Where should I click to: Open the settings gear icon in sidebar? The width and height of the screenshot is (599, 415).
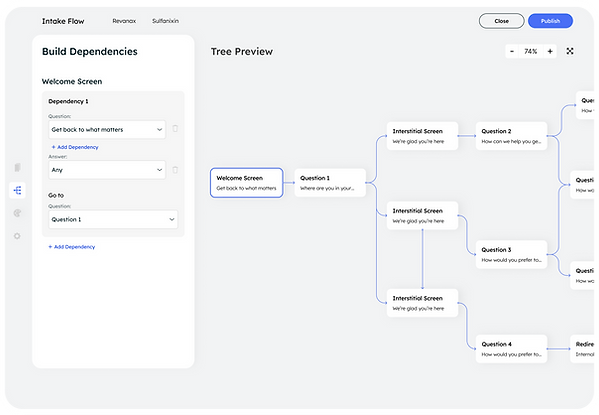[x=17, y=236]
